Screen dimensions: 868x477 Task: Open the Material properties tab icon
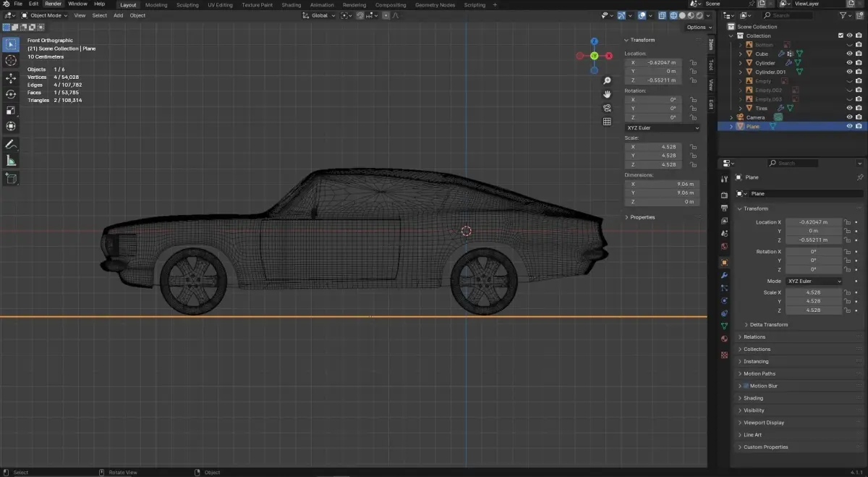pos(725,339)
